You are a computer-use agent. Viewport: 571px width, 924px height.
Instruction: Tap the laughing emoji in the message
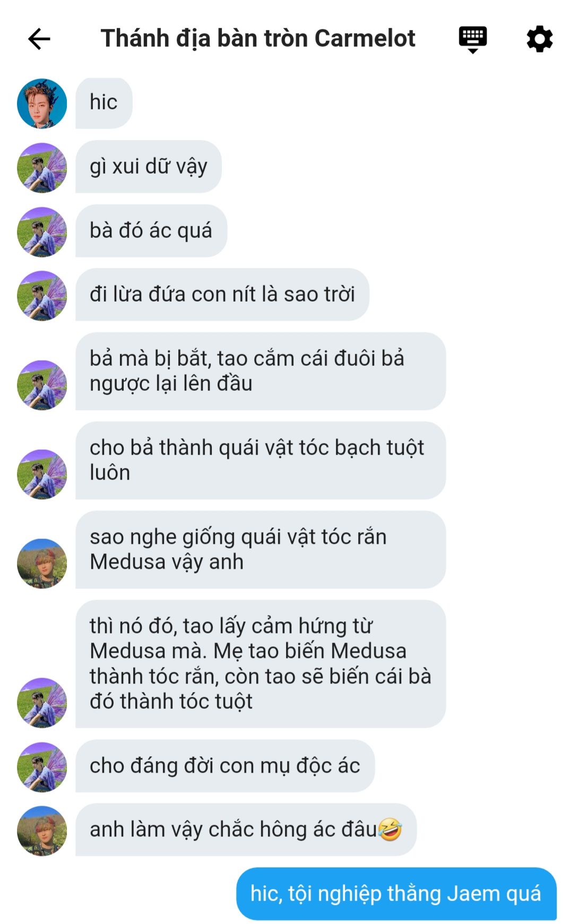tap(390, 829)
